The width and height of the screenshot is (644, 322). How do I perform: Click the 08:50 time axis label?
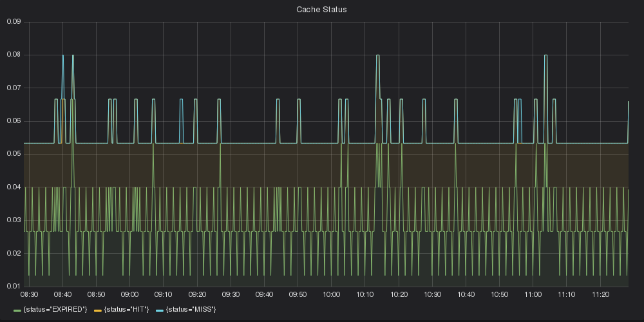point(96,294)
